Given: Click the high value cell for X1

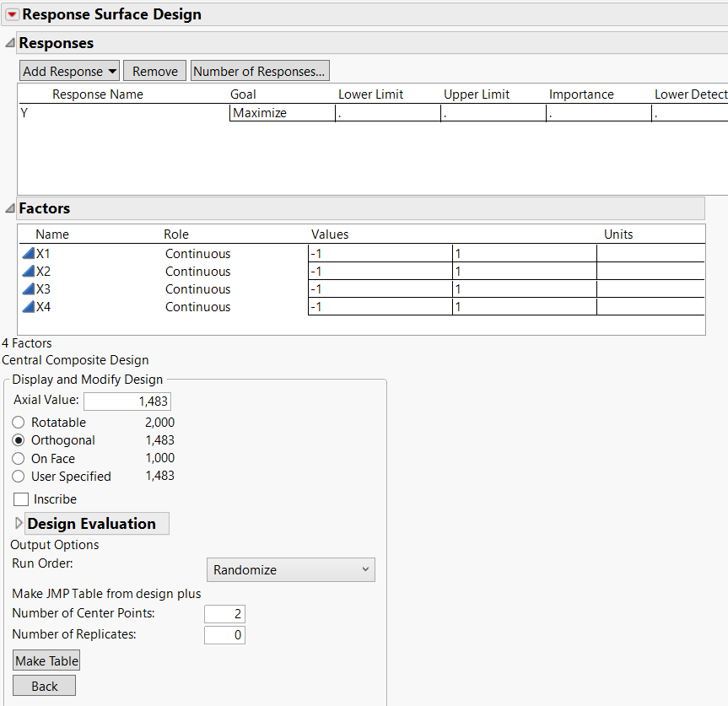Looking at the screenshot, I should [525, 253].
